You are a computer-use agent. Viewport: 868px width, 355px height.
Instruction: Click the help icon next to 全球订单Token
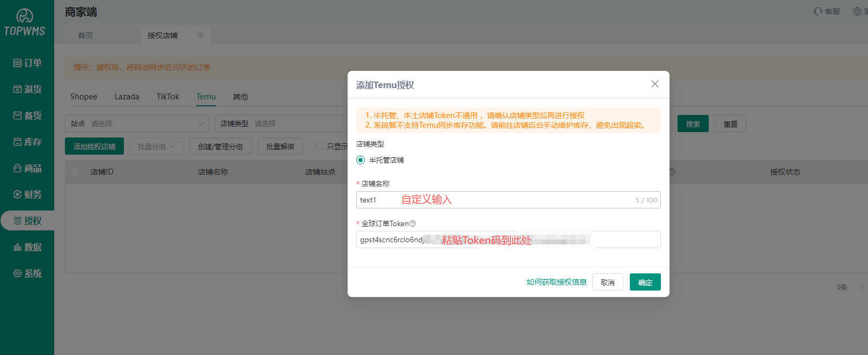pos(413,223)
